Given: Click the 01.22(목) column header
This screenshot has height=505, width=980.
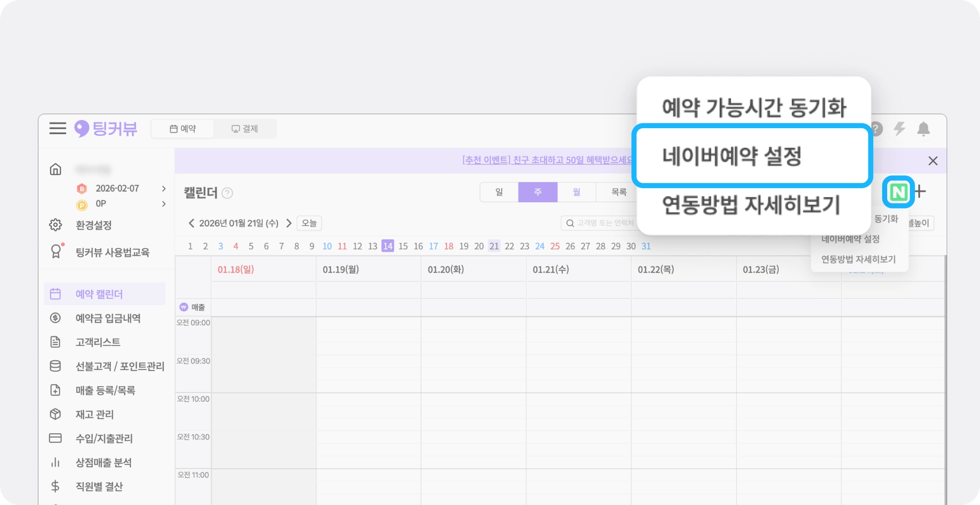Looking at the screenshot, I should coord(656,270).
